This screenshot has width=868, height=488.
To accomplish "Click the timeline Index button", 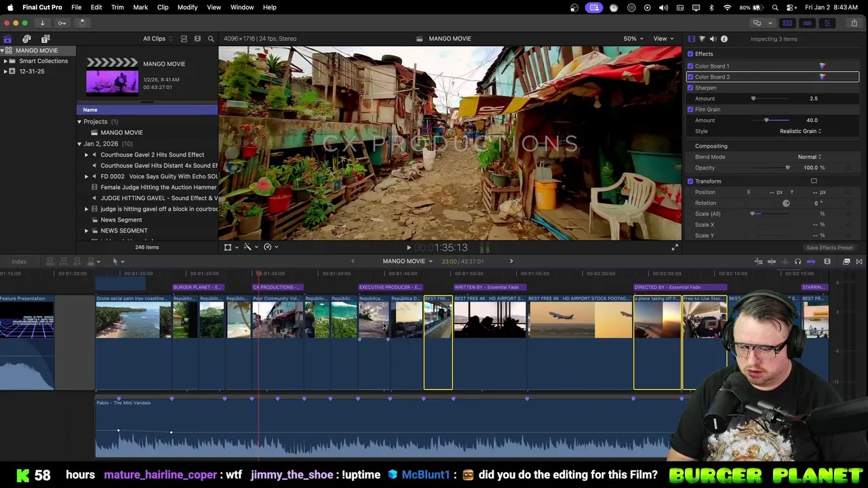I will pos(19,262).
